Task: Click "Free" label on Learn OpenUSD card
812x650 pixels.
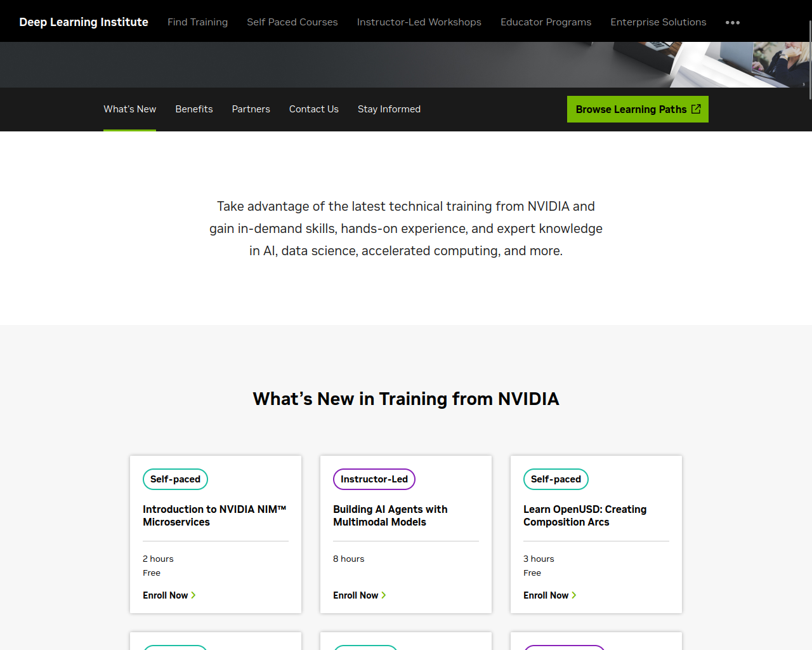Action: pyautogui.click(x=532, y=573)
